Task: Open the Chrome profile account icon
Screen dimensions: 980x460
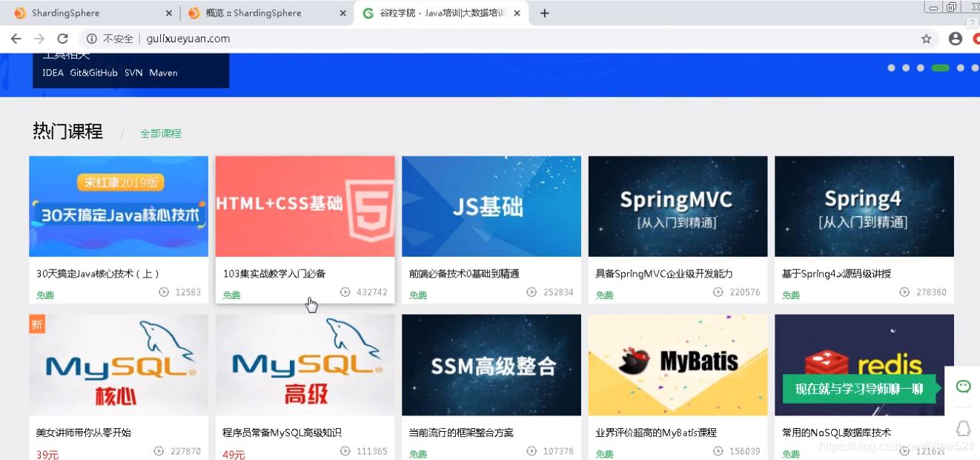Action: tap(956, 39)
